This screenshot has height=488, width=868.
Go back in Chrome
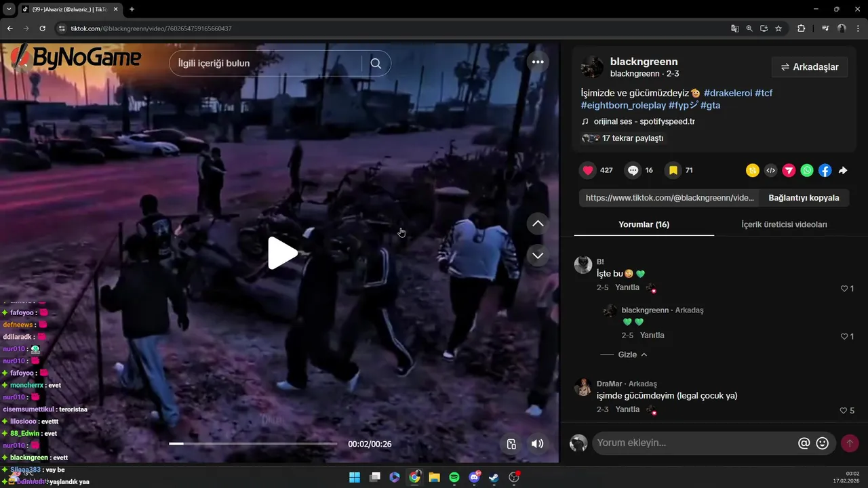click(x=9, y=28)
